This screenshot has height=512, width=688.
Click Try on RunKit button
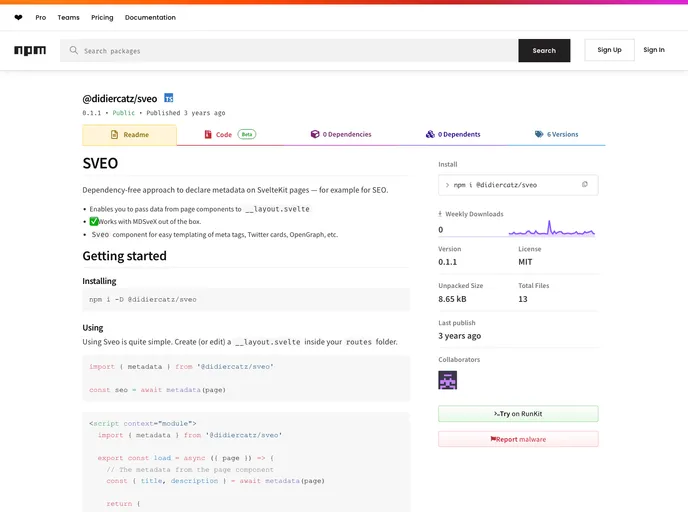[x=518, y=414]
